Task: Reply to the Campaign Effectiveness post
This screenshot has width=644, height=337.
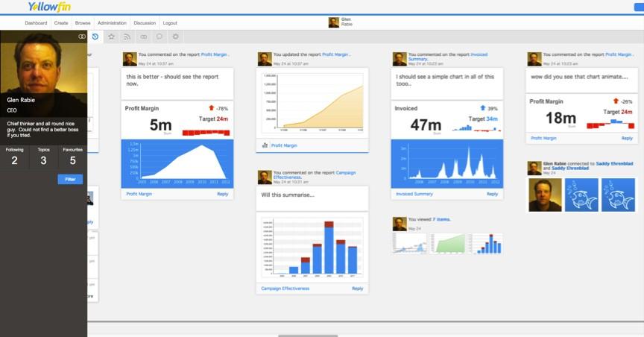Action: click(x=357, y=289)
